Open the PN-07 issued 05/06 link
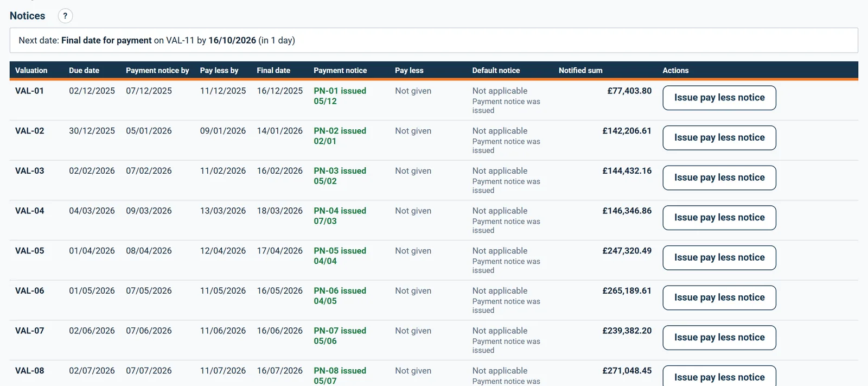The image size is (868, 386). (340, 336)
